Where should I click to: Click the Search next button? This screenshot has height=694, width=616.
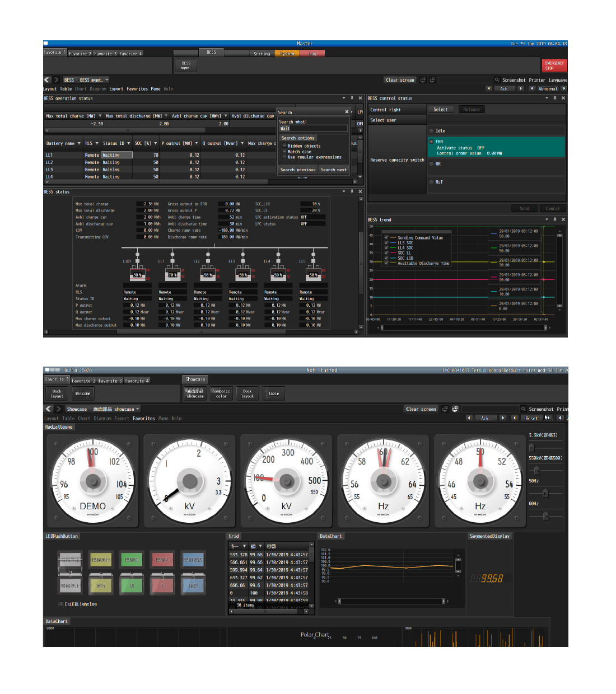334,170
